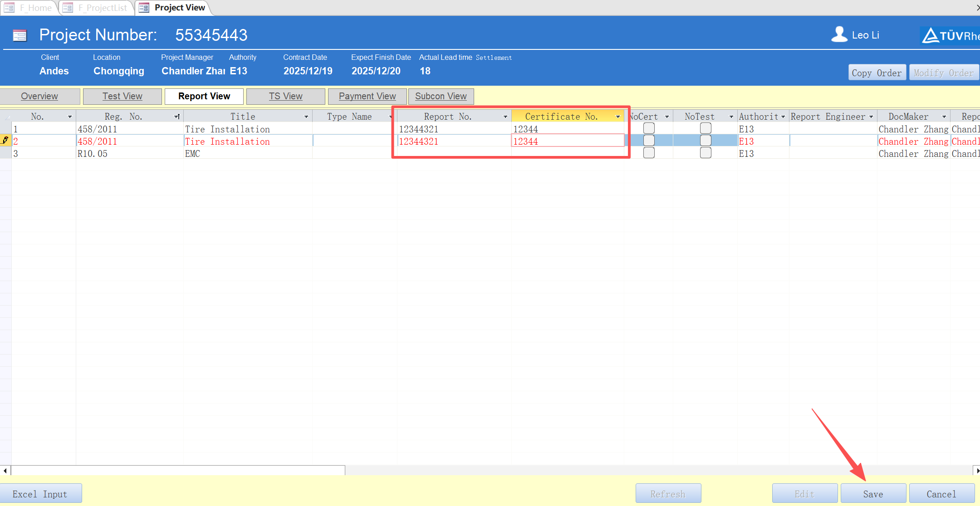Toggle NoTest checkbox in row 2
This screenshot has width=980, height=506.
pos(705,141)
